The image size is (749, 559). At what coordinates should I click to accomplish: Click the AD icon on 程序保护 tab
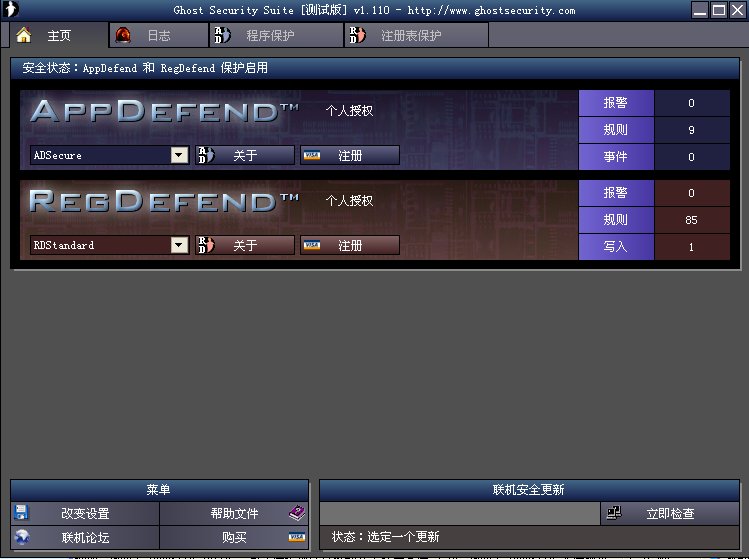point(222,35)
